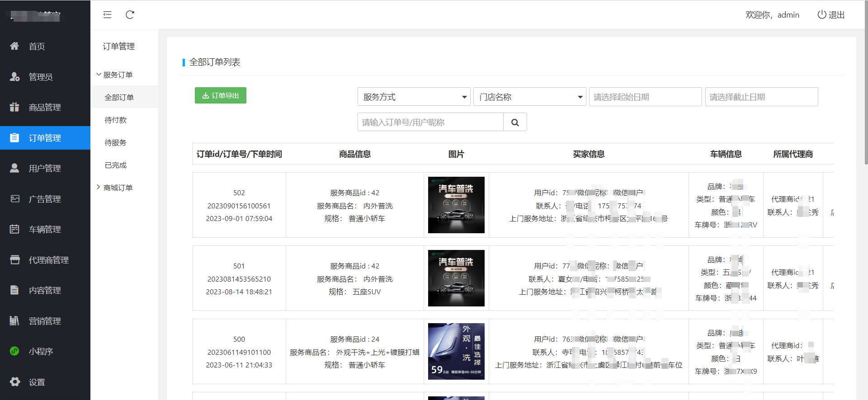This screenshot has width=868, height=400.
Task: Click the product thumbnail for order 502
Action: (456, 205)
